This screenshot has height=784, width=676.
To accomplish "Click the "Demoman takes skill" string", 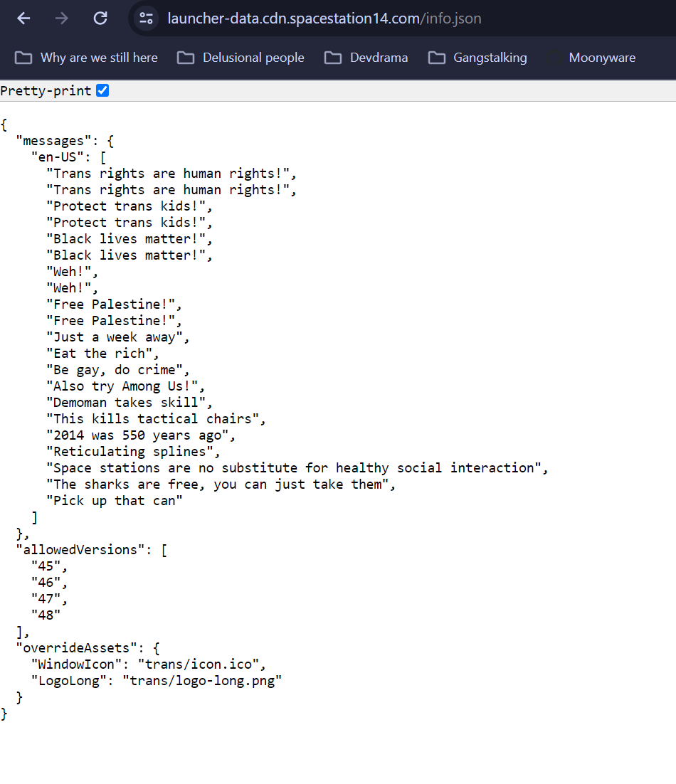I will pos(126,403).
